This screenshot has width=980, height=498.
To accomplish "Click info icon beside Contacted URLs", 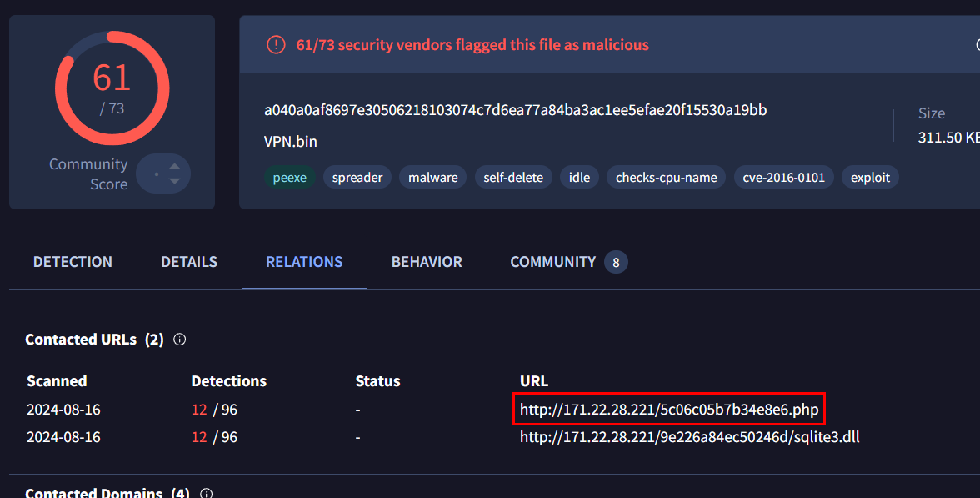I will 179,340.
